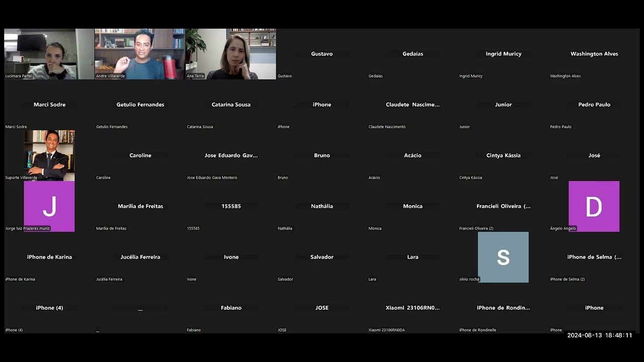The width and height of the screenshot is (644, 362).
Task: Select Lucimara Pertel's video tile
Action: 49,54
